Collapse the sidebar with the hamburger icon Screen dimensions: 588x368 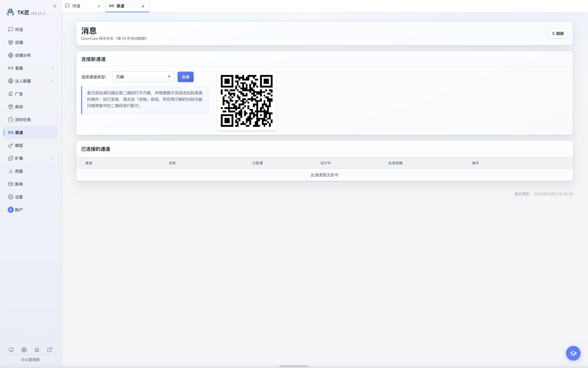point(55,6)
